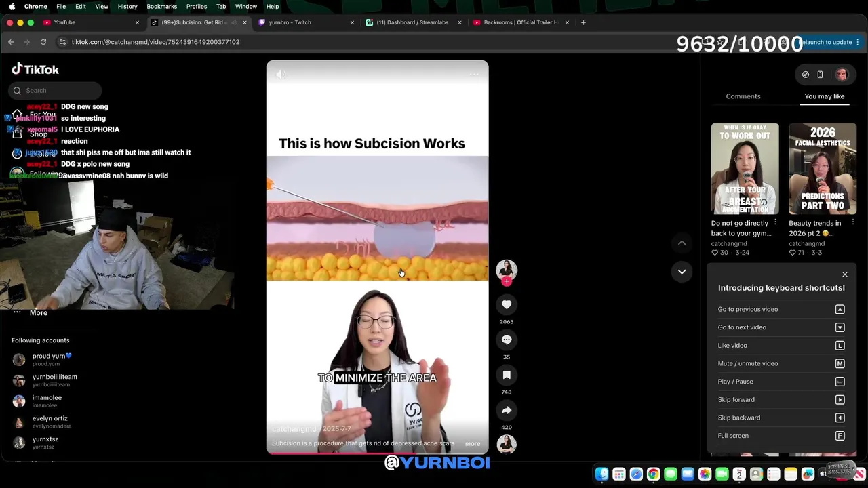Image resolution: width=868 pixels, height=488 pixels.
Task: Open the video's three-dot options menu
Action: [x=474, y=75]
